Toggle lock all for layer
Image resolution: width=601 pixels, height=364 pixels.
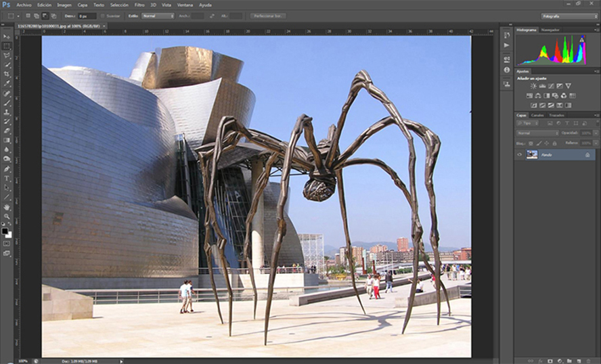pyautogui.click(x=554, y=143)
